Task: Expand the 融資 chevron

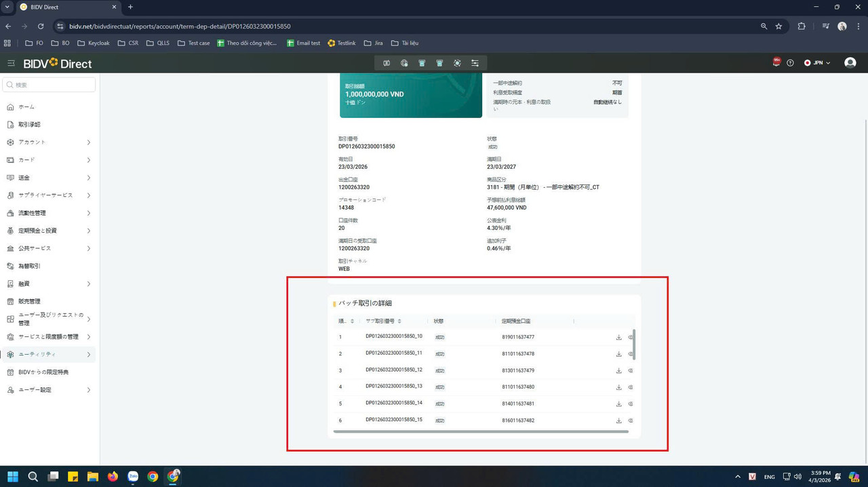Action: (89, 284)
